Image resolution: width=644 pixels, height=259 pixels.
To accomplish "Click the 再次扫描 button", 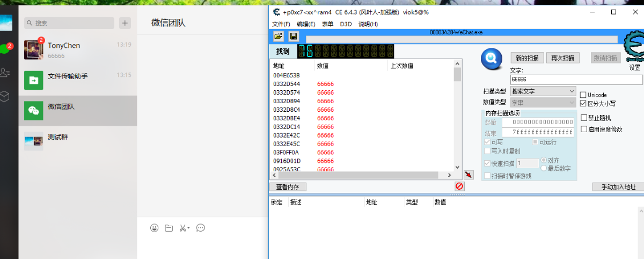I will point(563,58).
